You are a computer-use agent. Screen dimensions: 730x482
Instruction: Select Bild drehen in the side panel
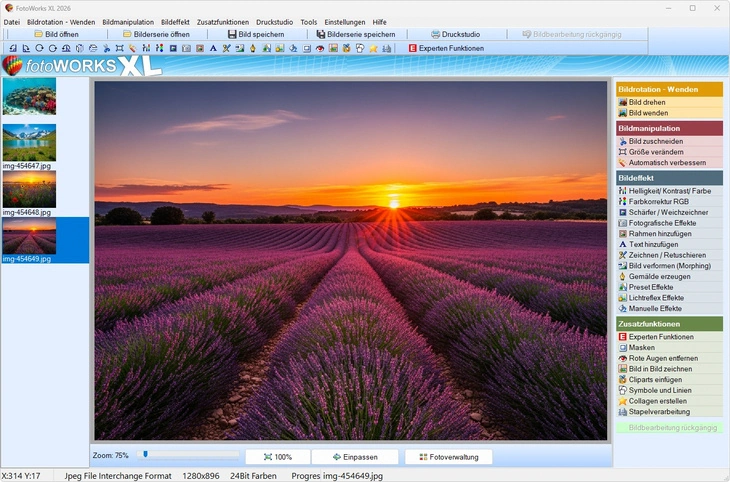(648, 102)
